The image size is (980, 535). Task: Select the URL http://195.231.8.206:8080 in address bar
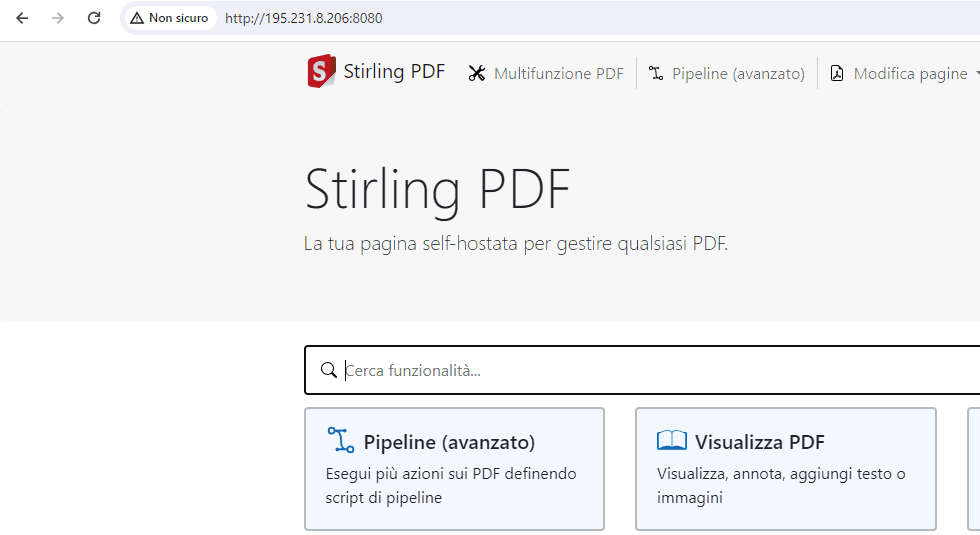304,18
